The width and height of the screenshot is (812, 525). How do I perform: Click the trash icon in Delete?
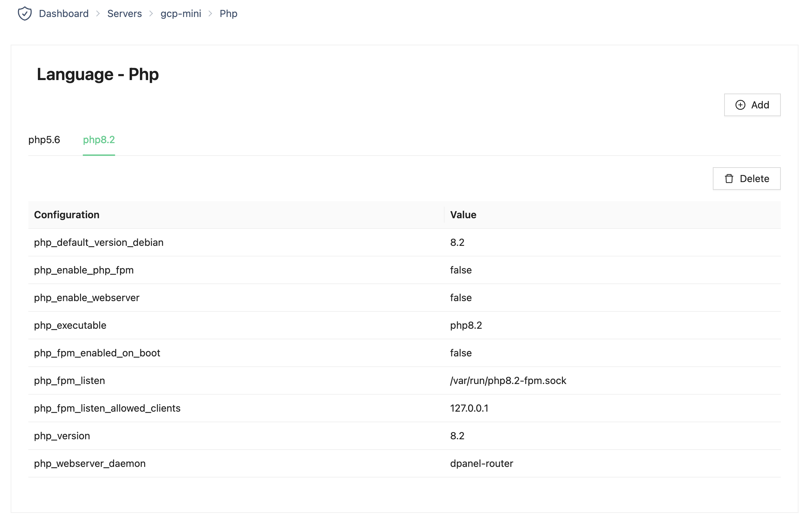[x=729, y=179]
